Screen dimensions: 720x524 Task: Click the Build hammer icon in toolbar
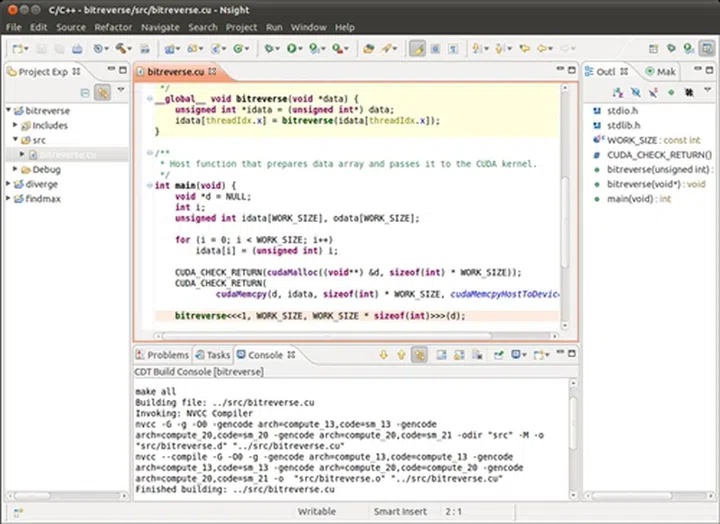(x=121, y=47)
